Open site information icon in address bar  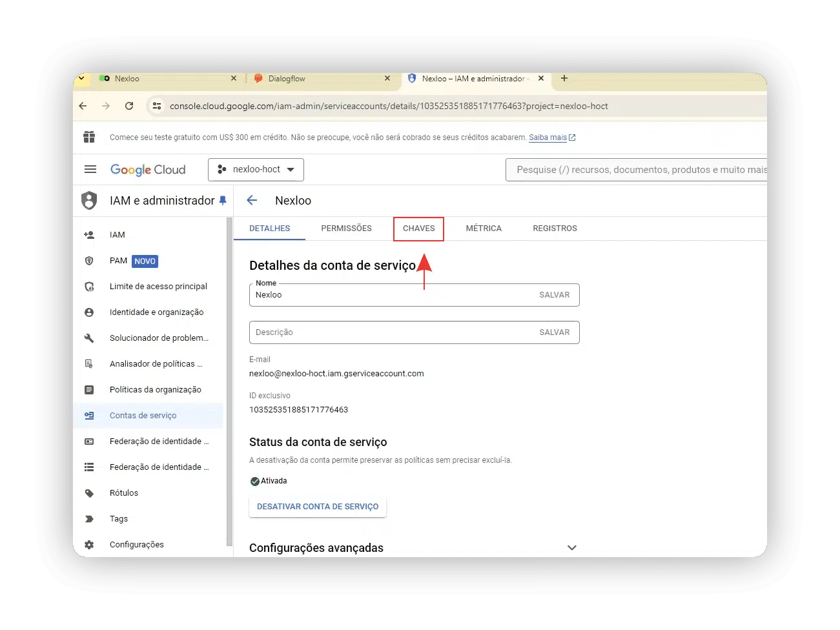[156, 106]
